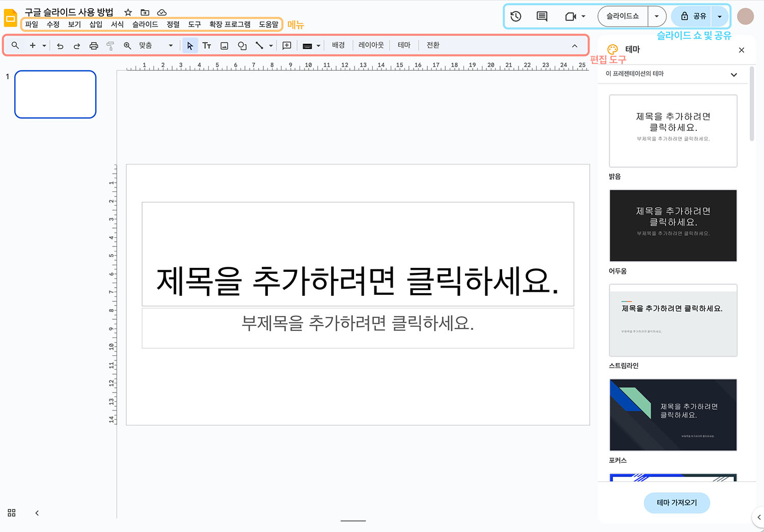764x532 pixels.
Task: Select slide 1 thumbnail in filmstrip
Action: coord(56,94)
